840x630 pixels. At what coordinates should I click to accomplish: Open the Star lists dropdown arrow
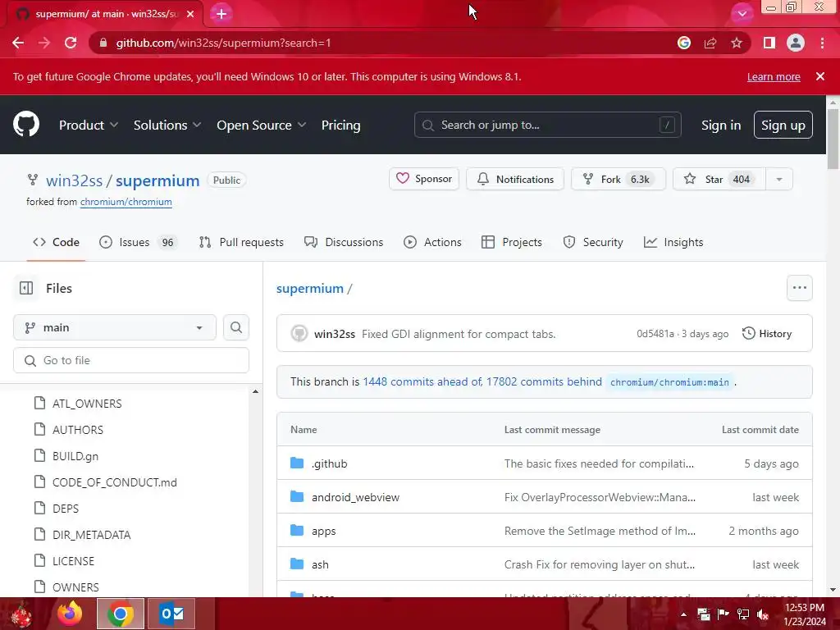[779, 179]
